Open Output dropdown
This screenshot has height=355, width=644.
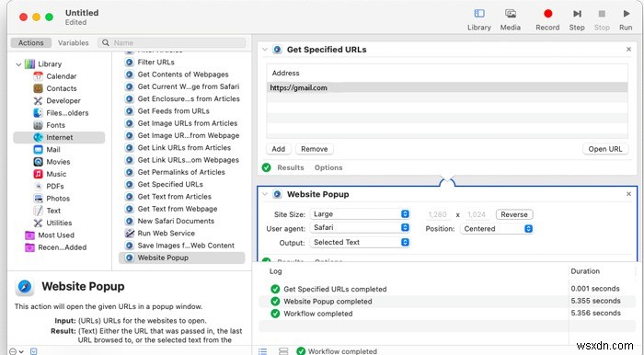(x=360, y=243)
